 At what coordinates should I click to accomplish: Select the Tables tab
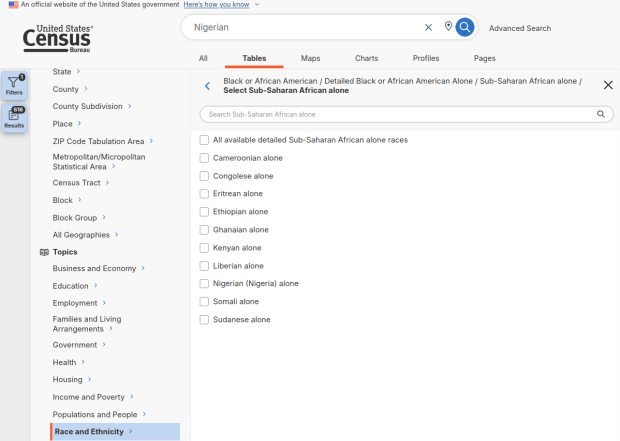click(254, 59)
